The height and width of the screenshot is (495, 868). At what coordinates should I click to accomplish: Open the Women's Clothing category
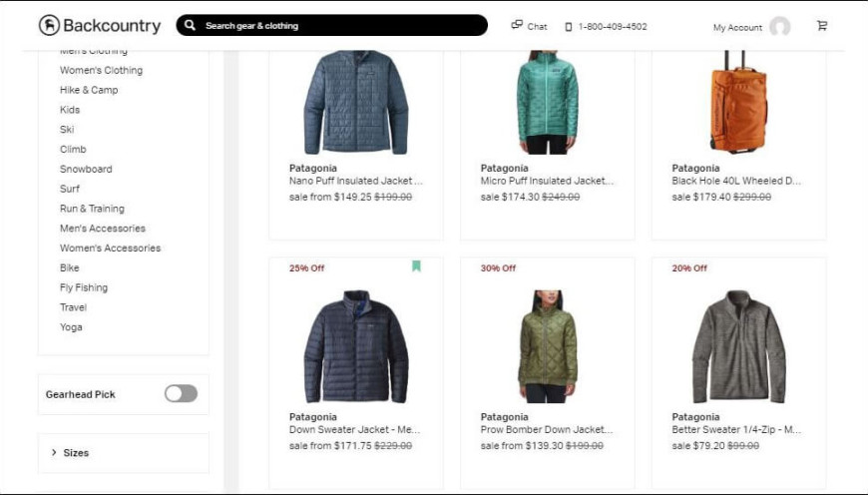pyautogui.click(x=102, y=70)
